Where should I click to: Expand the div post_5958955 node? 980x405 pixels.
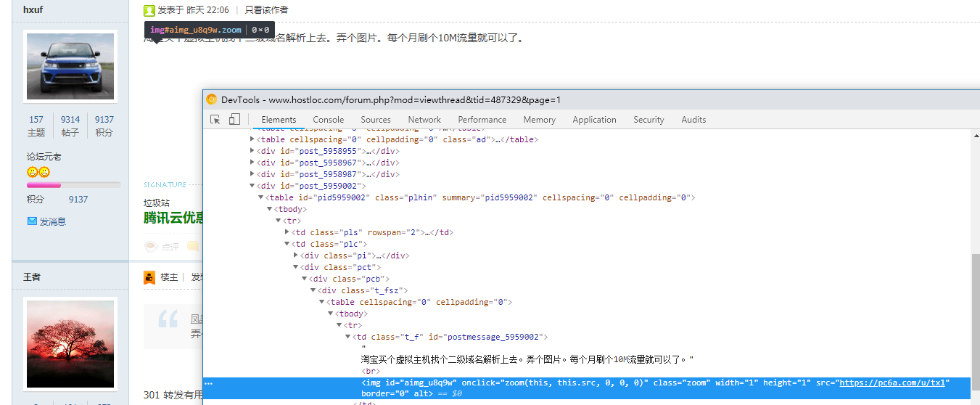pyautogui.click(x=252, y=151)
